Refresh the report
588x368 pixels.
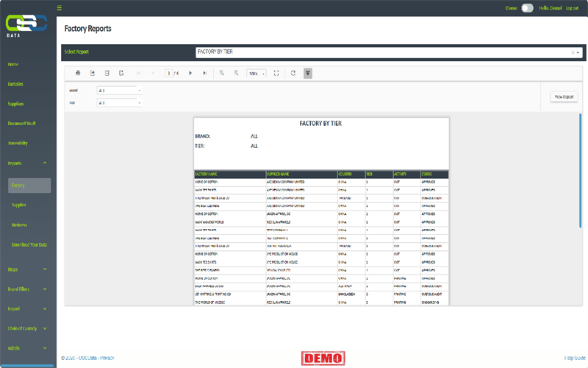[293, 73]
